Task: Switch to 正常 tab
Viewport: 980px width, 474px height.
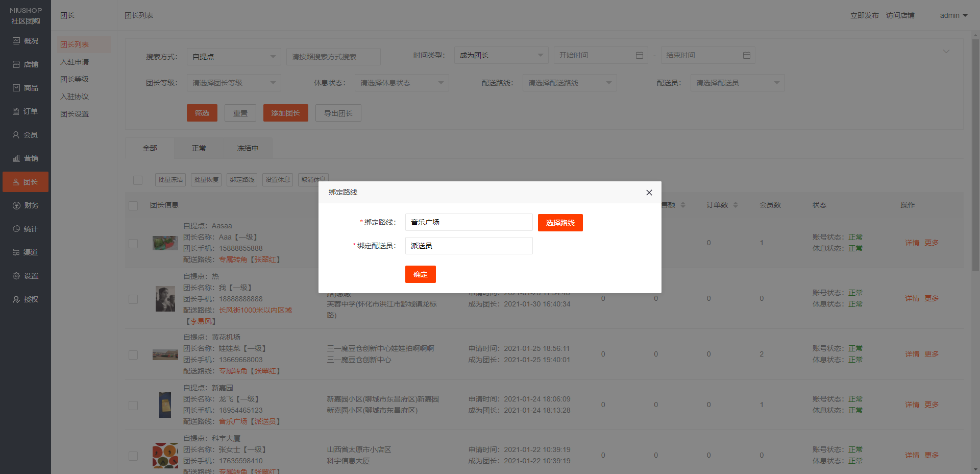Action: (199, 148)
